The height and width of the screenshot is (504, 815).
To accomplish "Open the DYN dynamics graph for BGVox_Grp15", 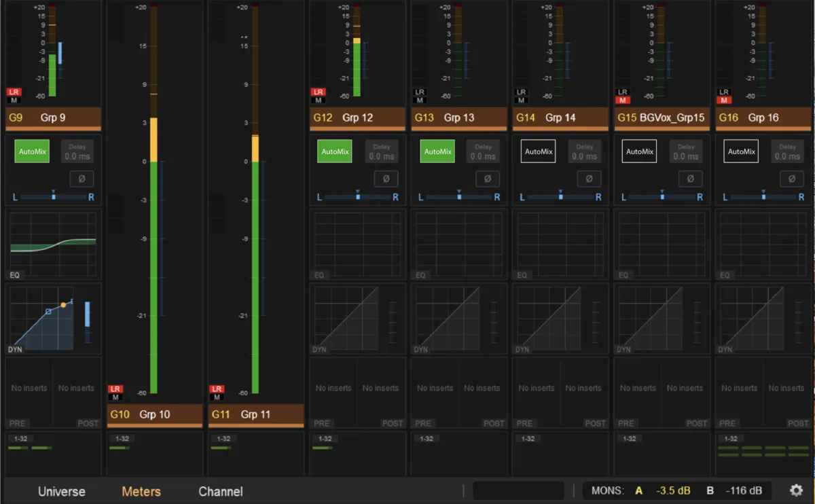I will coord(662,319).
